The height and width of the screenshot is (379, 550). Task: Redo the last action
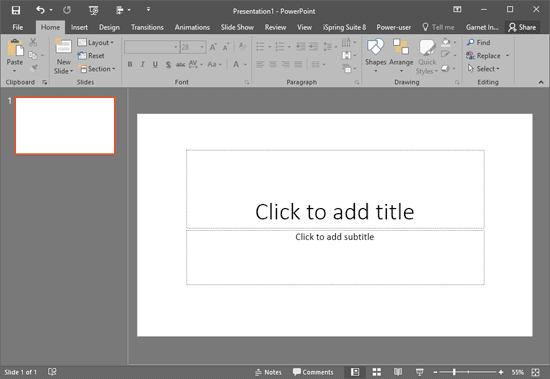[x=67, y=10]
